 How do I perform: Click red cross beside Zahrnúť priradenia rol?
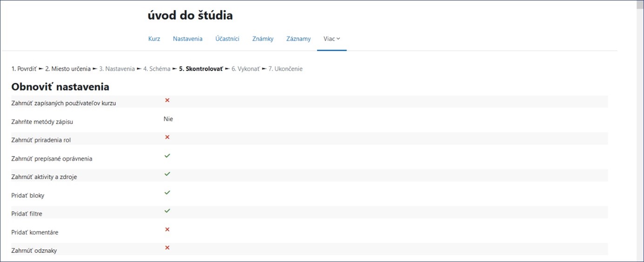tap(167, 137)
